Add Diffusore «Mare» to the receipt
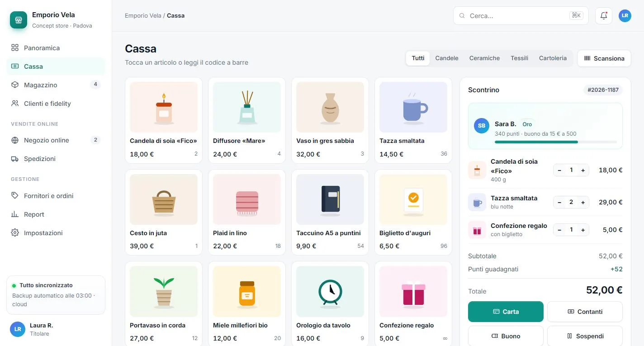Image resolution: width=644 pixels, height=346 pixels. click(247, 120)
